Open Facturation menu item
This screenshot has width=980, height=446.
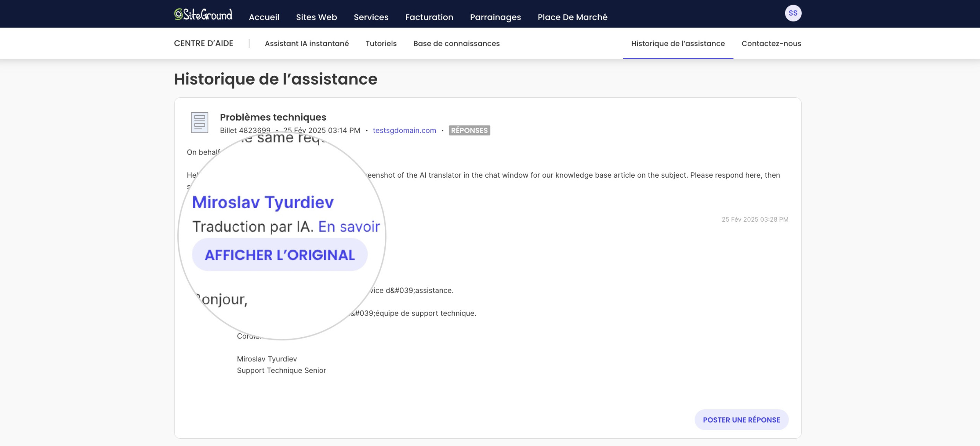[x=429, y=17]
